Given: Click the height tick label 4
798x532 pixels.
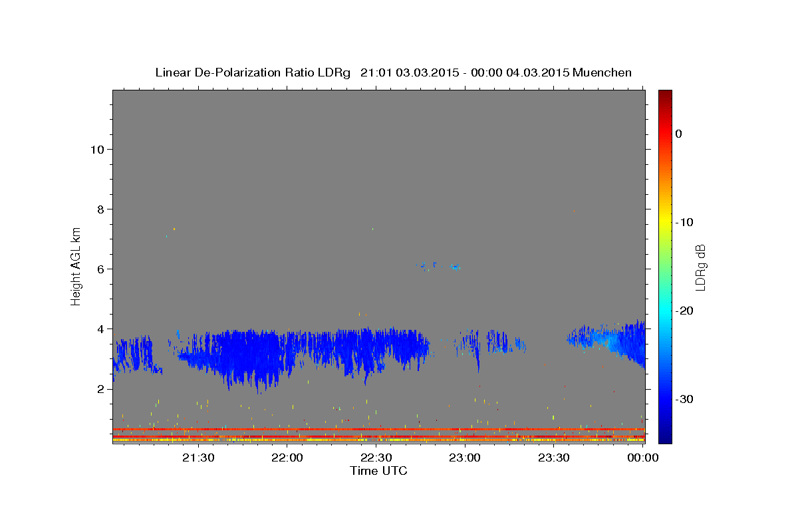Looking at the screenshot, I should click(x=100, y=329).
